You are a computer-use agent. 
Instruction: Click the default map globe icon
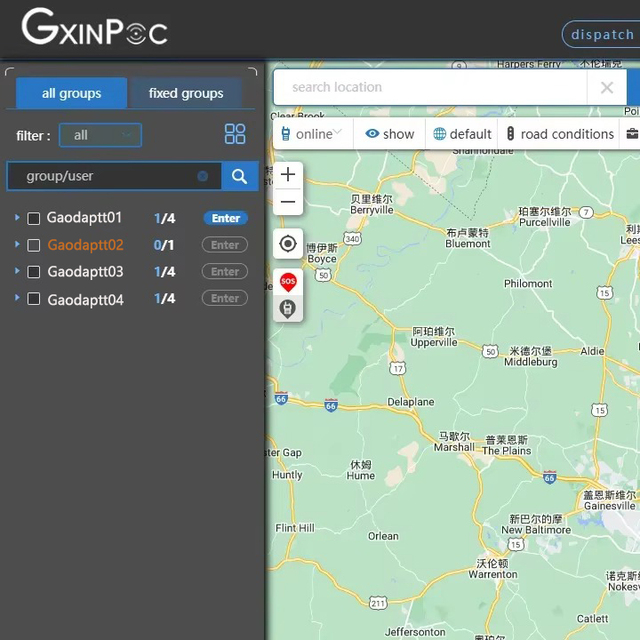[440, 134]
